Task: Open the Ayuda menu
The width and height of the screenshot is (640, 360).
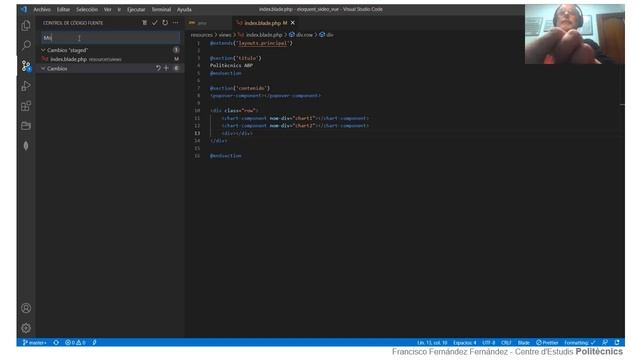Action: coord(184,9)
